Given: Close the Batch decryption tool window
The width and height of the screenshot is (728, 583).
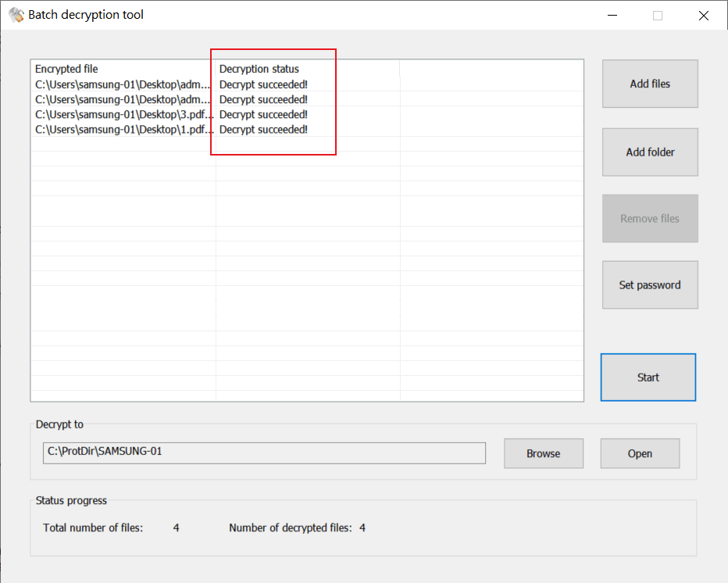Looking at the screenshot, I should [703, 15].
